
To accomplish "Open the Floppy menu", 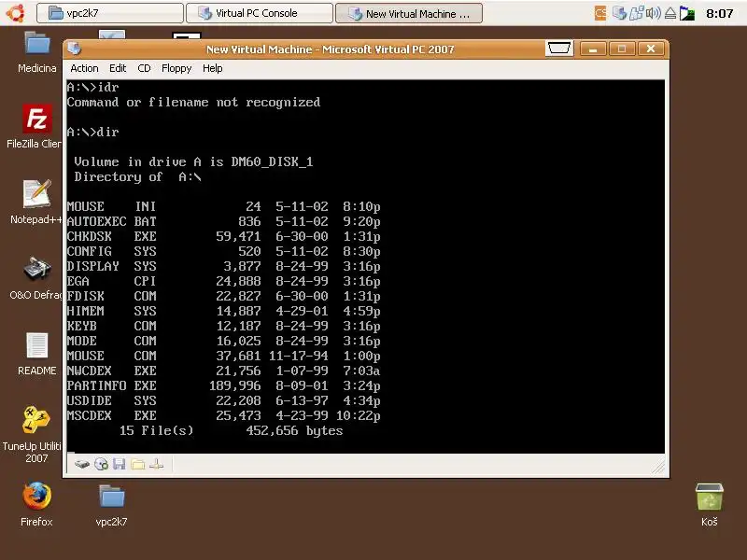I will tap(176, 68).
